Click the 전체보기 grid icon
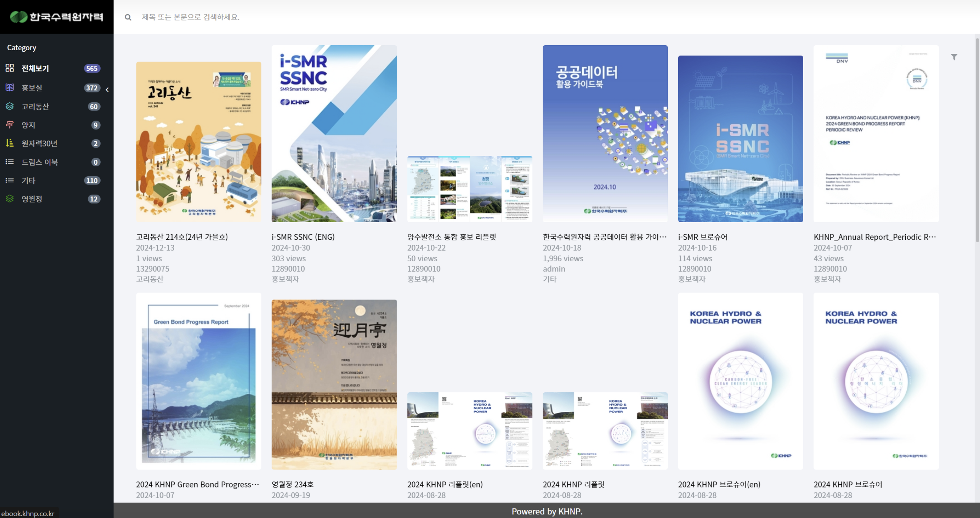 pyautogui.click(x=10, y=68)
